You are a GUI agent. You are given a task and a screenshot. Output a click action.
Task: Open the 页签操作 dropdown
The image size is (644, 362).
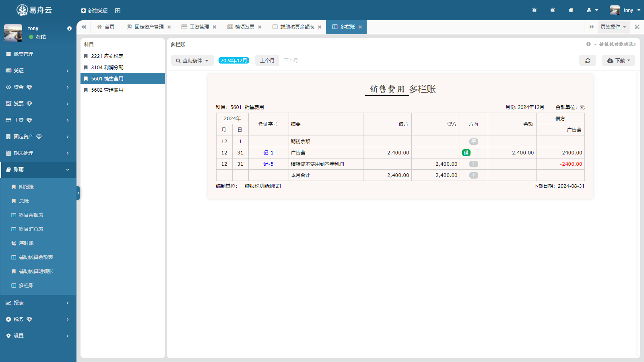coord(613,27)
